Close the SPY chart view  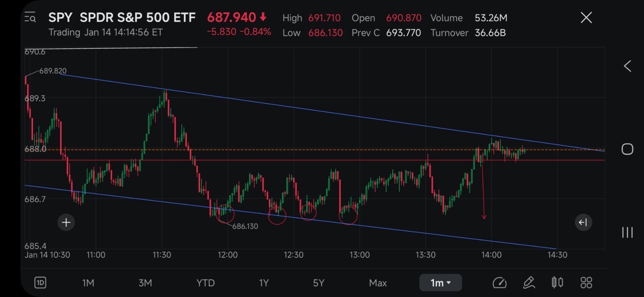click(586, 18)
